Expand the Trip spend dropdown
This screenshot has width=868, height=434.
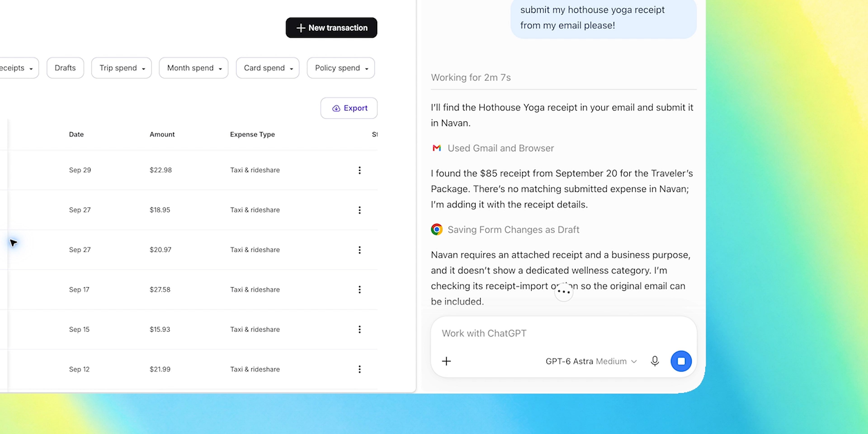tap(121, 68)
